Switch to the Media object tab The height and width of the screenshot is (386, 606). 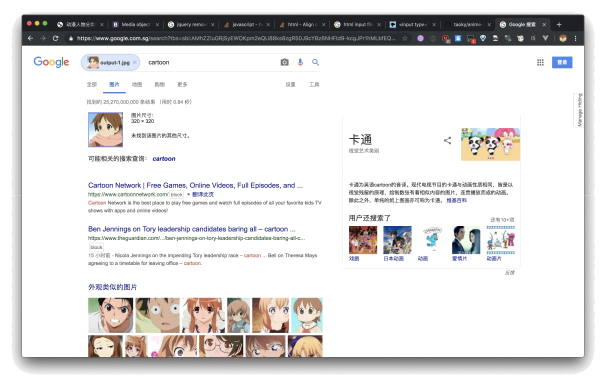(x=135, y=24)
